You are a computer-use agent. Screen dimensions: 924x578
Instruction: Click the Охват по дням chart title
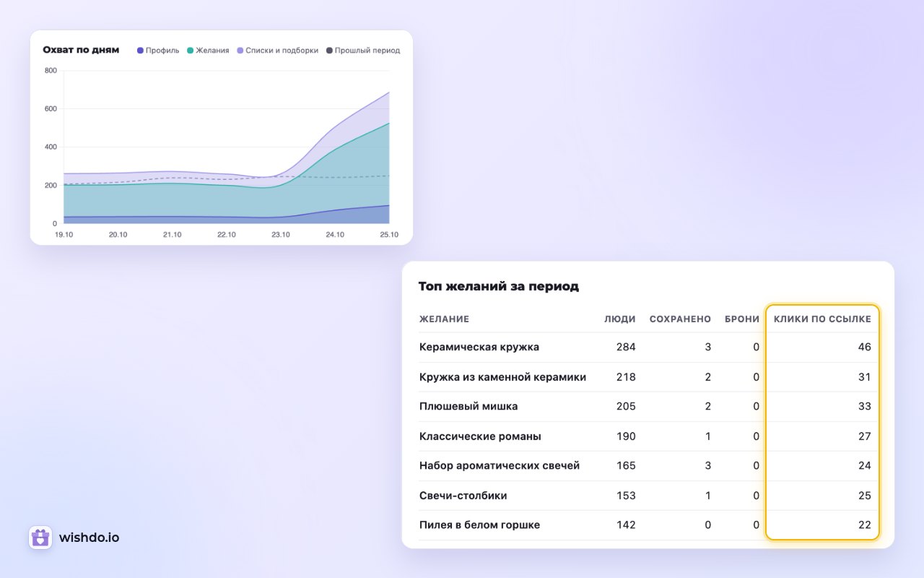(x=81, y=51)
